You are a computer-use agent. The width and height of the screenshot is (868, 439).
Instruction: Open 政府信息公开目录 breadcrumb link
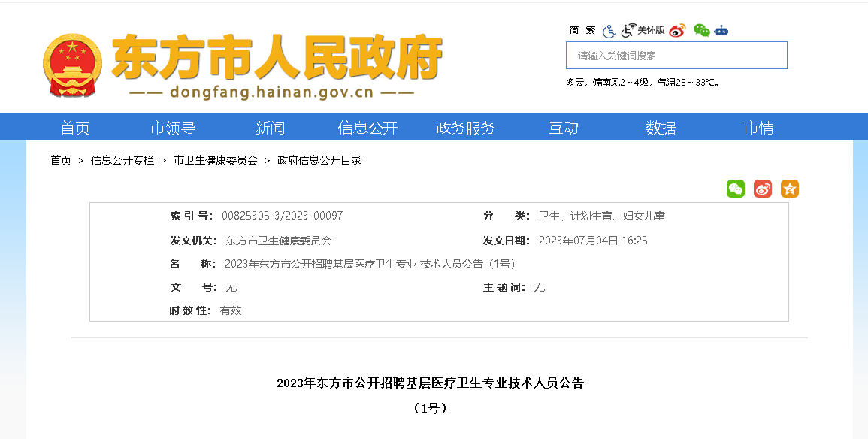click(319, 161)
